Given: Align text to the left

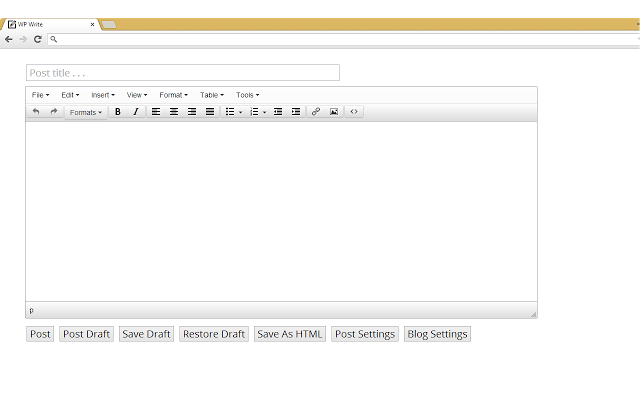Looking at the screenshot, I should (x=156, y=112).
